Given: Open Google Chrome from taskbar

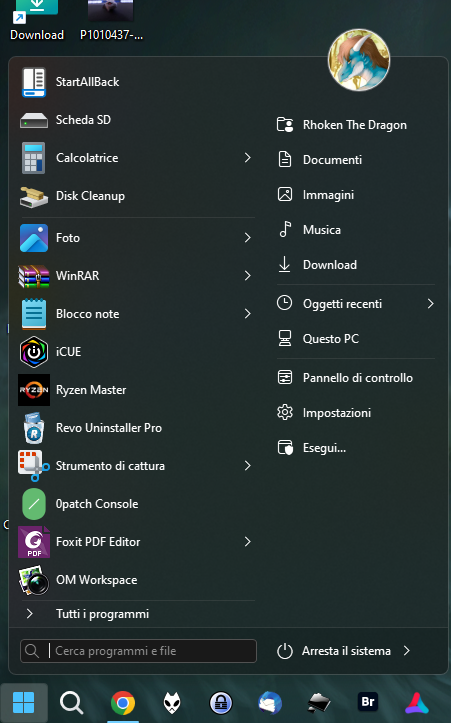Looking at the screenshot, I should [123, 703].
